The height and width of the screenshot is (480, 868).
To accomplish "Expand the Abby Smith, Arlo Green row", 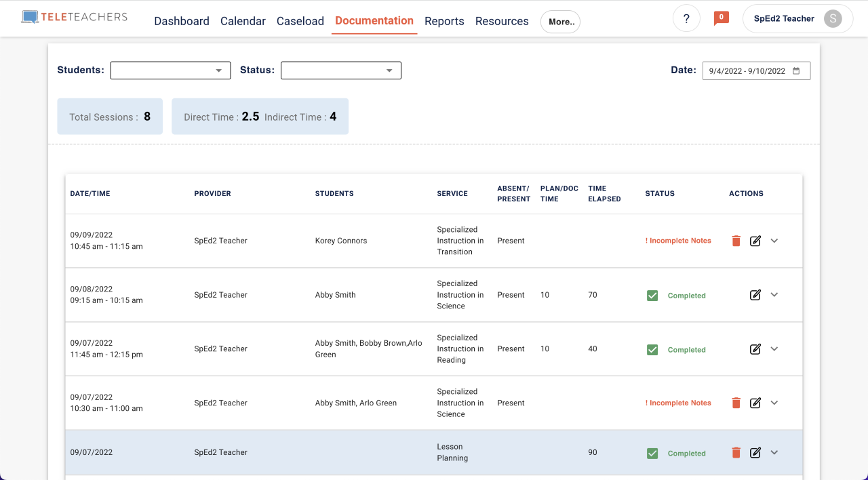I will pos(774,403).
